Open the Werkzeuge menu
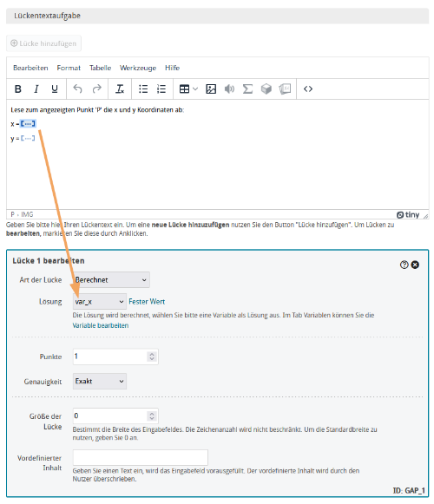Screen dimensions: 434x504 [x=138, y=68]
